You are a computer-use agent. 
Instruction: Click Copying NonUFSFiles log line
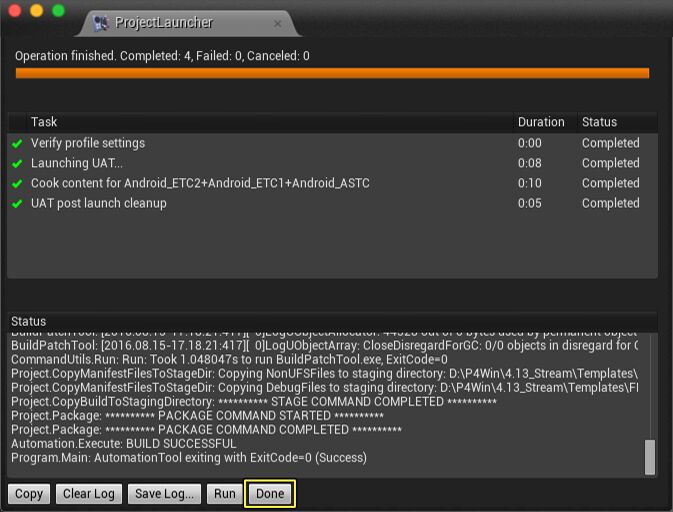click(x=324, y=373)
